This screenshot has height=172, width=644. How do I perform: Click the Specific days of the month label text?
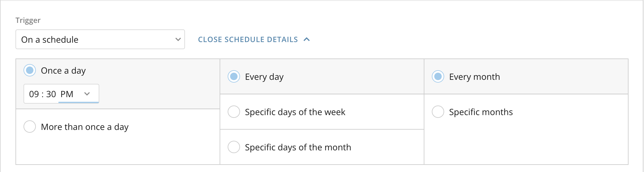[298, 147]
